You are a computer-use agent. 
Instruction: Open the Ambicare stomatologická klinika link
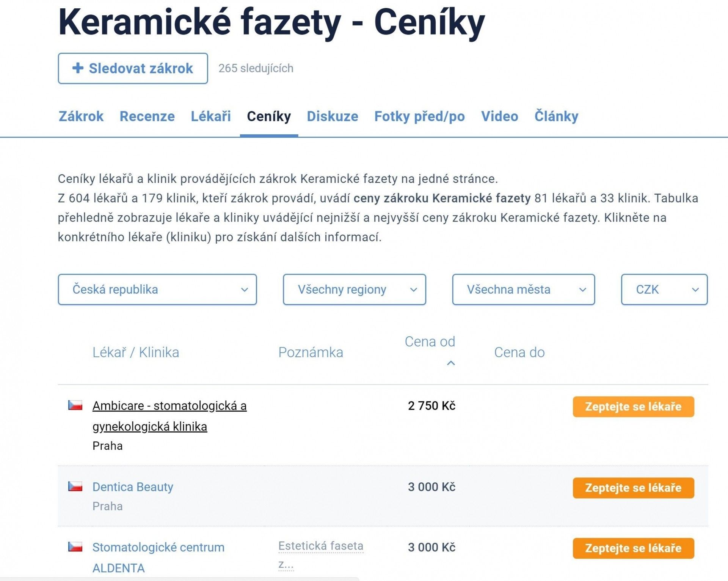click(x=169, y=416)
